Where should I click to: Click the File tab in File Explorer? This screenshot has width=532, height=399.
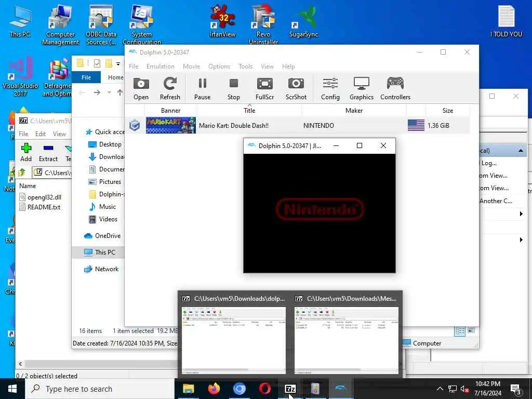tap(86, 77)
